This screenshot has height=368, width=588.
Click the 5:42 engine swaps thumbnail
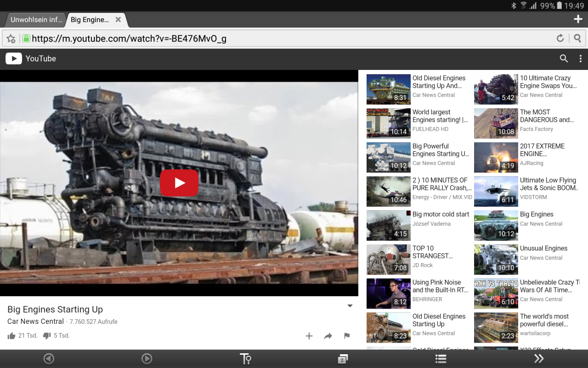(x=496, y=89)
